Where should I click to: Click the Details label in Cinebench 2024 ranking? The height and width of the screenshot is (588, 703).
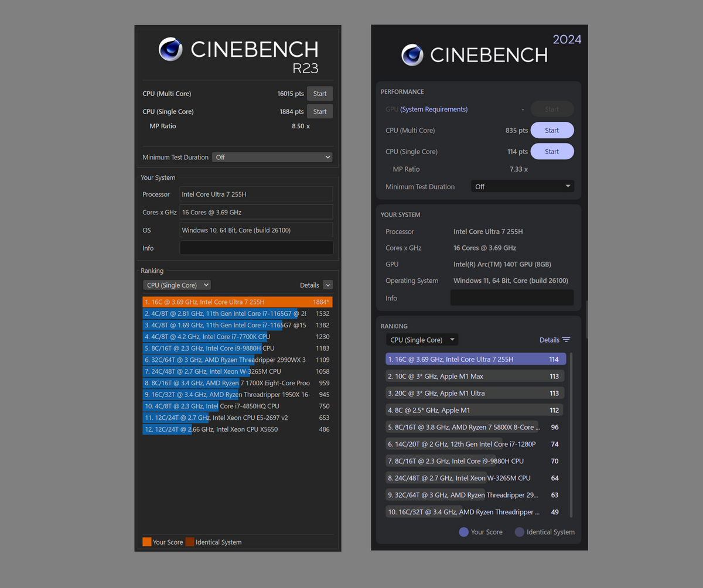pos(549,340)
